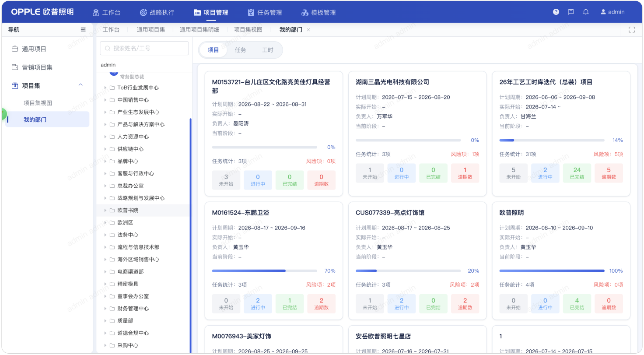
Task: Click the 项目集 package icon
Action: pos(15,85)
